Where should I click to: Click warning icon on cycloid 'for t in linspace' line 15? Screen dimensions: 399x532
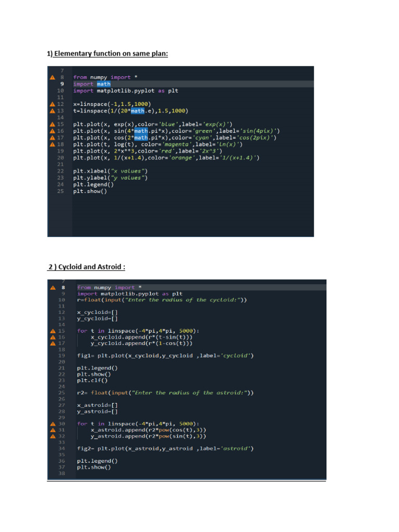[x=53, y=331]
